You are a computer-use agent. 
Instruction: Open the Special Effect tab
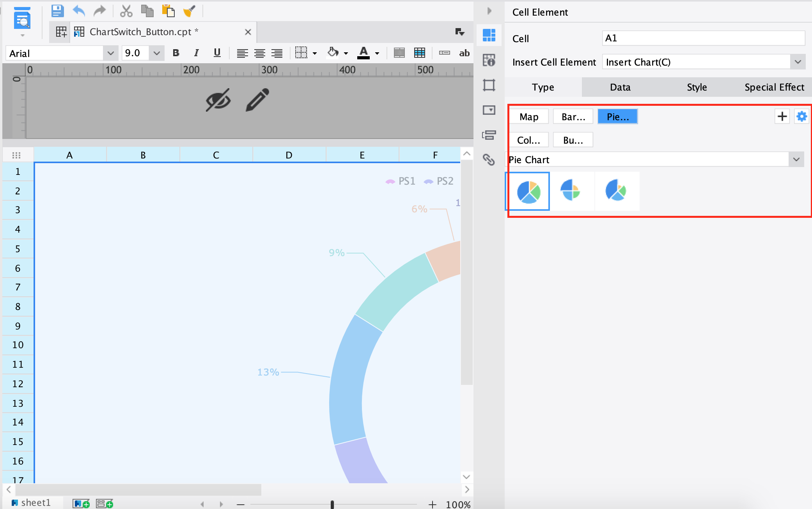774,87
